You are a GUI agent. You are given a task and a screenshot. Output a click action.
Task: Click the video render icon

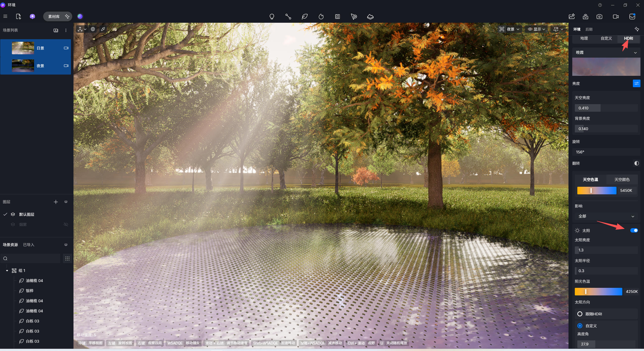[x=616, y=17]
